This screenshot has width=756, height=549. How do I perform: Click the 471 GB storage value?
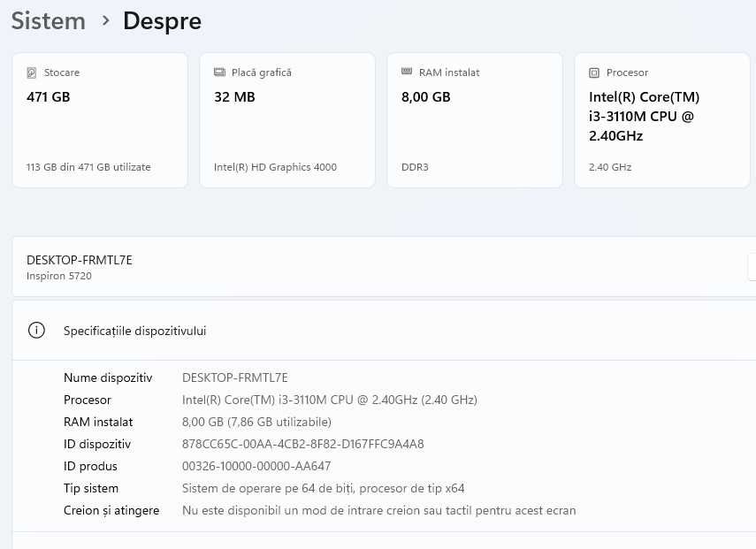[49, 97]
